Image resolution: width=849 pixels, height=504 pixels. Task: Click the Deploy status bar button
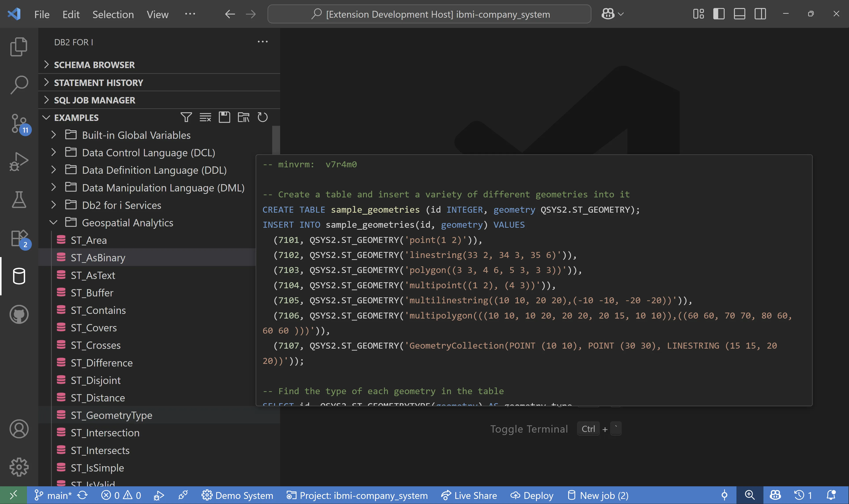pyautogui.click(x=532, y=496)
